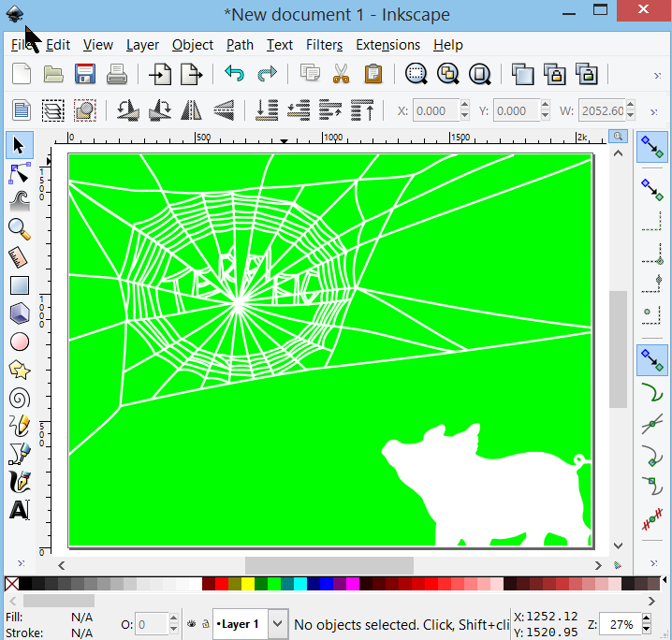
Task: Toggle snap to path intersections
Action: pos(651,424)
